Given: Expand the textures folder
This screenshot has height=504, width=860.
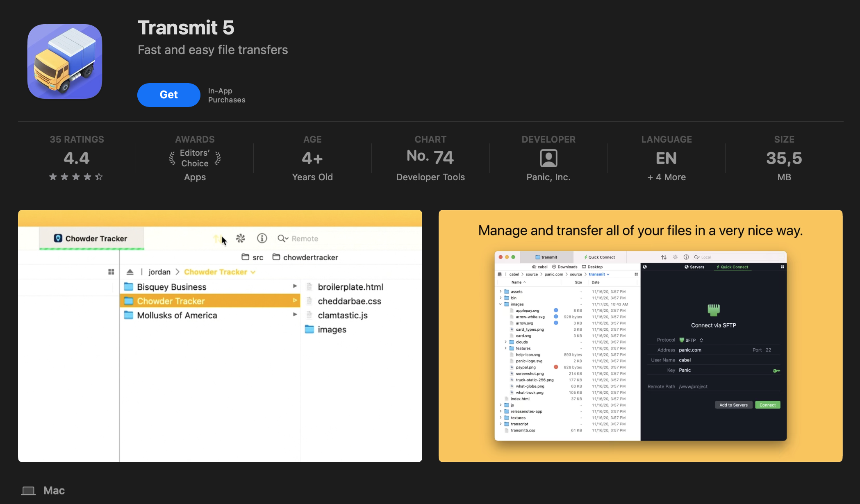Looking at the screenshot, I should (x=501, y=418).
